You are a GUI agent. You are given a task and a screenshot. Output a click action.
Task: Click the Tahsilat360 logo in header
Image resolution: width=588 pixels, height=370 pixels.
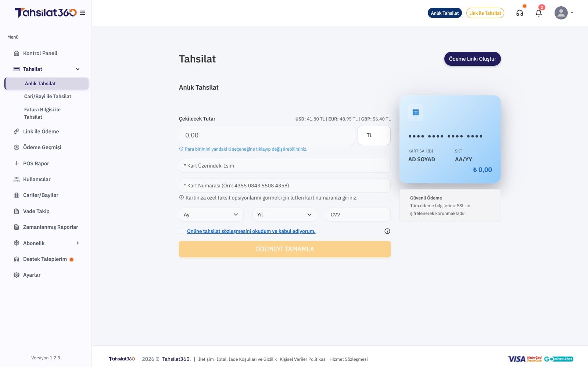pos(46,12)
